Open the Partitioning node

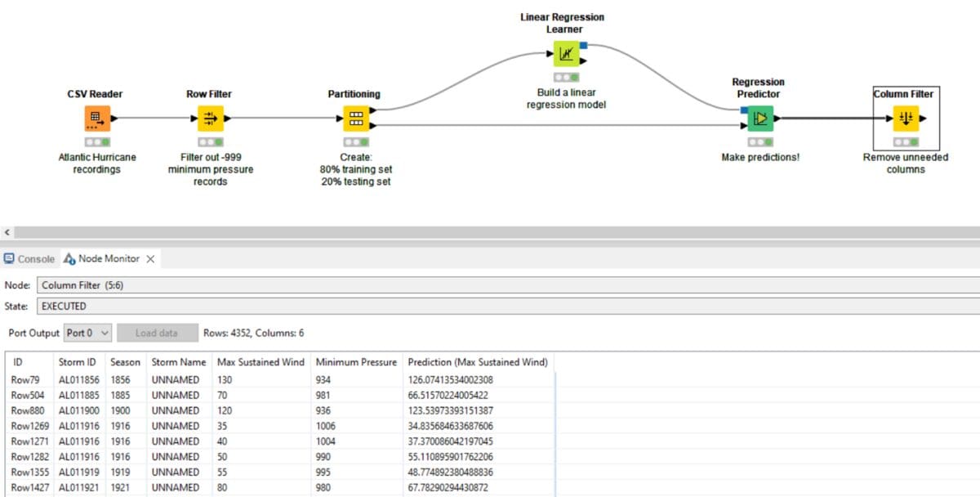354,119
